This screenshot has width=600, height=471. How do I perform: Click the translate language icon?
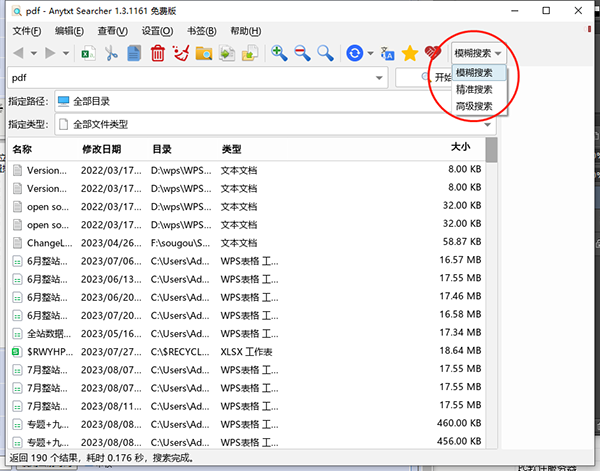click(x=387, y=53)
